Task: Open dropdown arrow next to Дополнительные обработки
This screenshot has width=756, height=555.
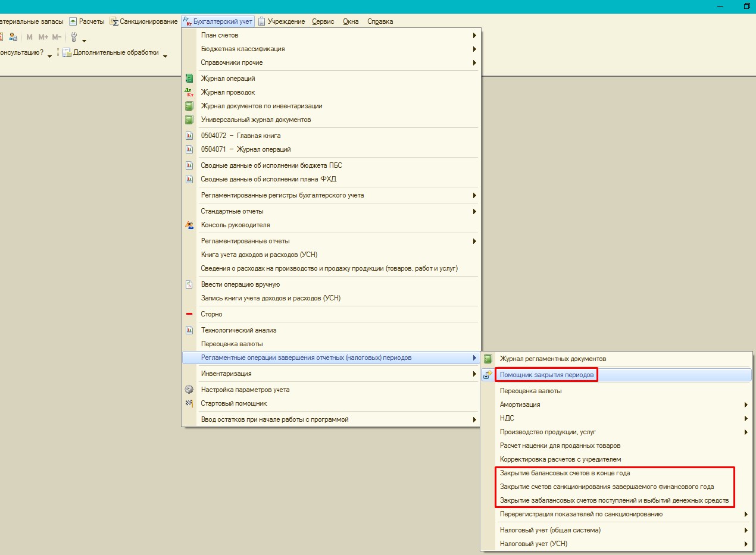Action: 165,57
